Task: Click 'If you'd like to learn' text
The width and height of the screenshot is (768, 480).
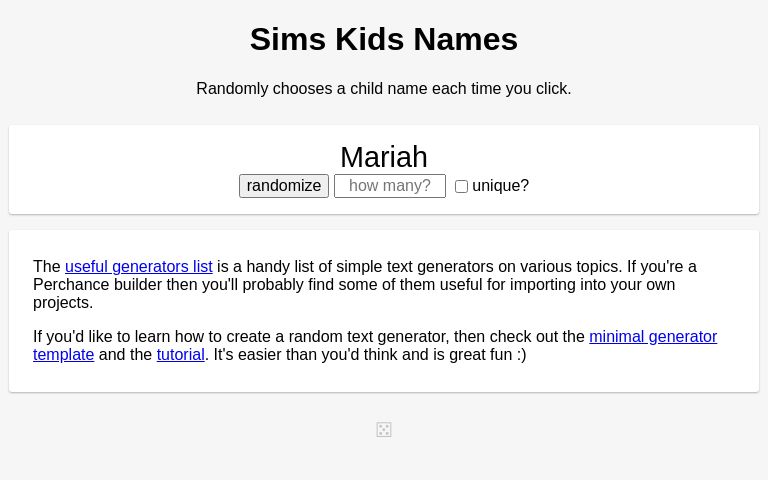Action: coord(101,336)
